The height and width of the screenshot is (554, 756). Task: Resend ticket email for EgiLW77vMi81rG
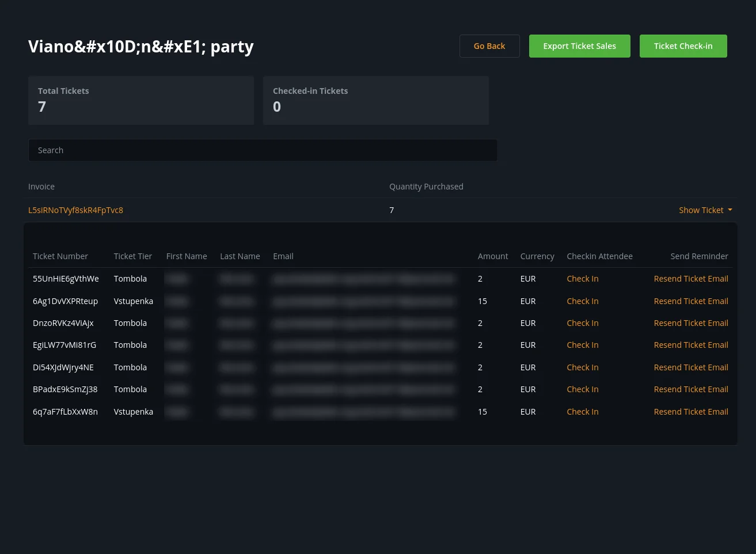pyautogui.click(x=690, y=345)
